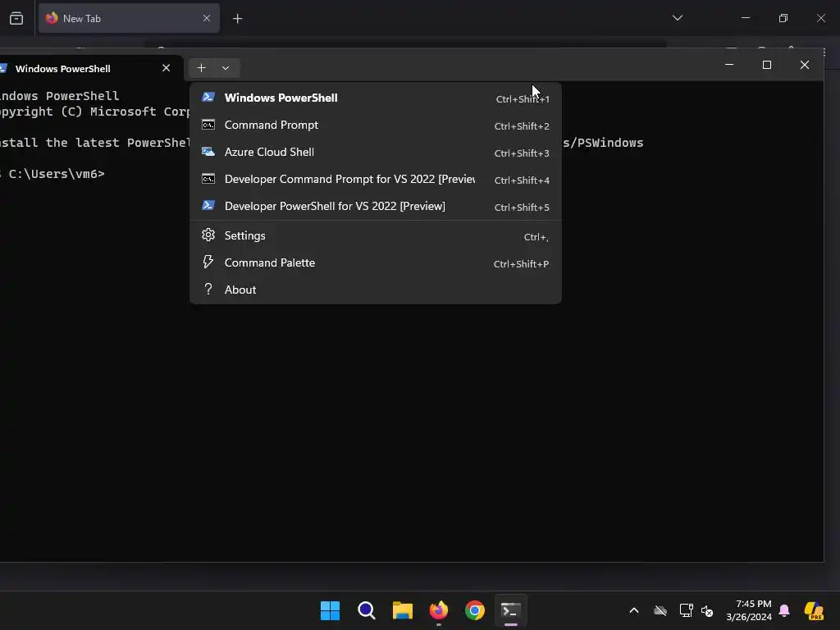Switch to Firefox in the taskbar

439,610
